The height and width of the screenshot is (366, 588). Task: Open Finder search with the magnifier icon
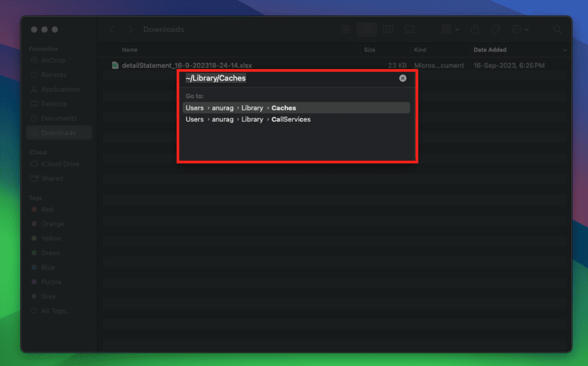pyautogui.click(x=557, y=29)
